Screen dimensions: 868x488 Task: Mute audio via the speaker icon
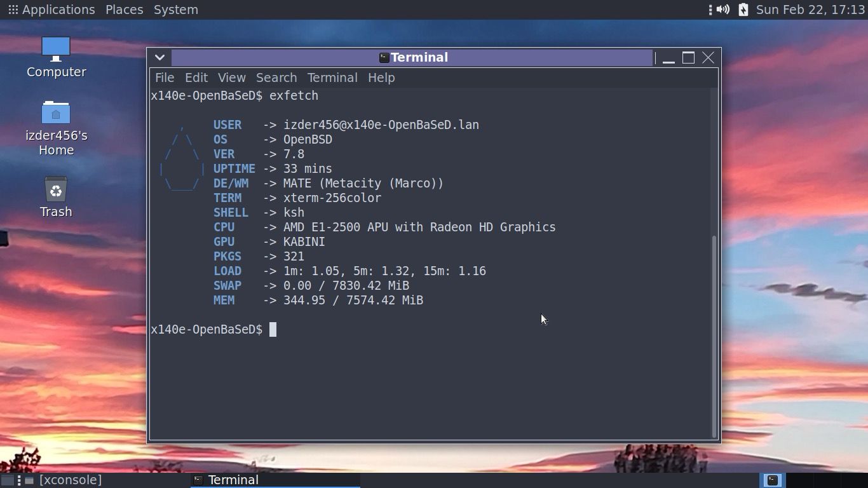[722, 10]
